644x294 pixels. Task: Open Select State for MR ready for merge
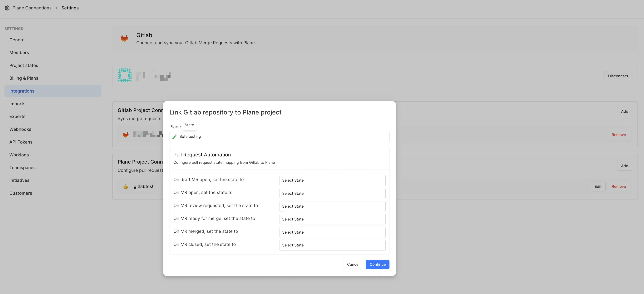point(332,219)
